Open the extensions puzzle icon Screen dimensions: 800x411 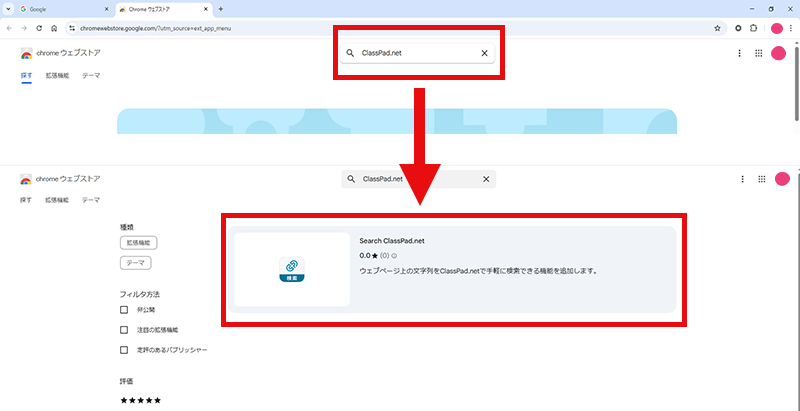pos(753,29)
